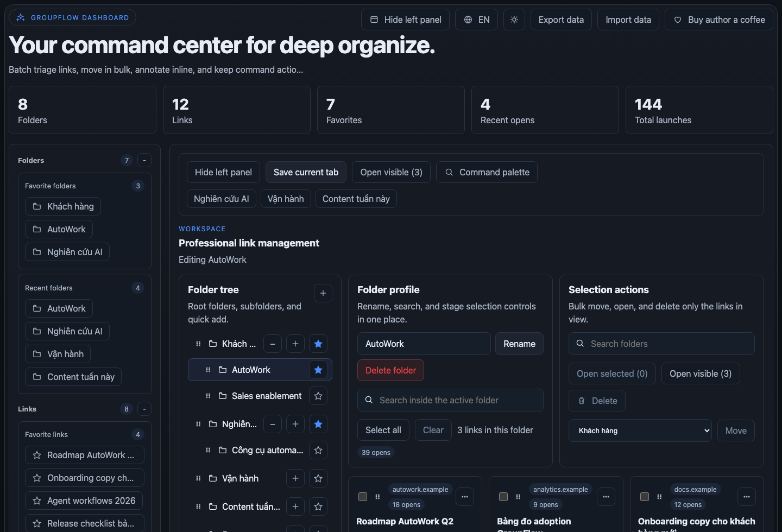Image resolution: width=782 pixels, height=532 pixels.
Task: Favorite the Vận hành folder star
Action: (x=318, y=478)
